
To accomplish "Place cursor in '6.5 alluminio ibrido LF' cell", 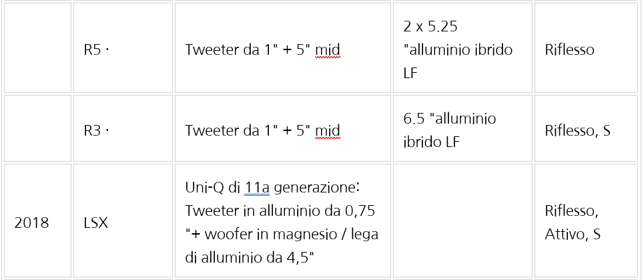I will tap(462, 128).
